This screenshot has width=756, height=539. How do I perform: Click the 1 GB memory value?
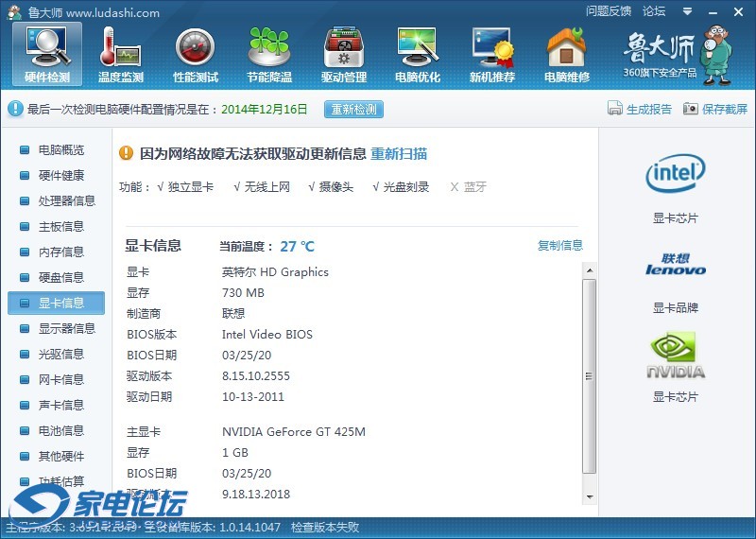pos(235,453)
